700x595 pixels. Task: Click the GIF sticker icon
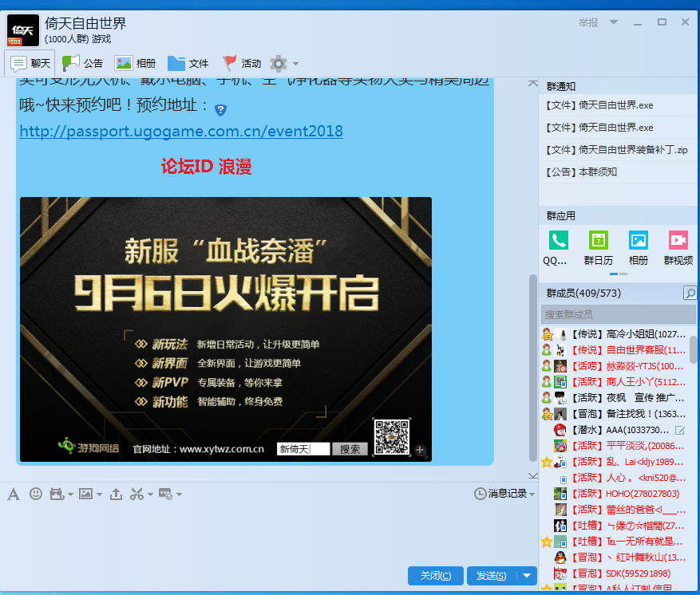pyautogui.click(x=57, y=495)
